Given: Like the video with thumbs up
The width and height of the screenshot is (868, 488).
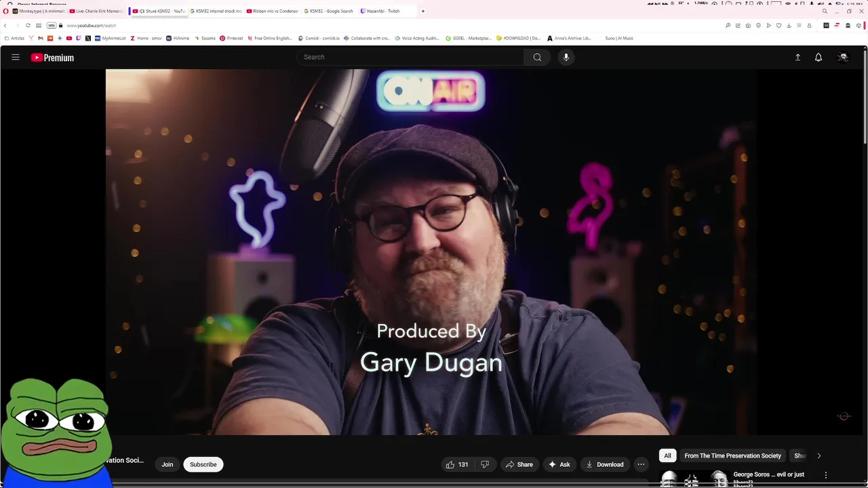Looking at the screenshot, I should pyautogui.click(x=457, y=464).
